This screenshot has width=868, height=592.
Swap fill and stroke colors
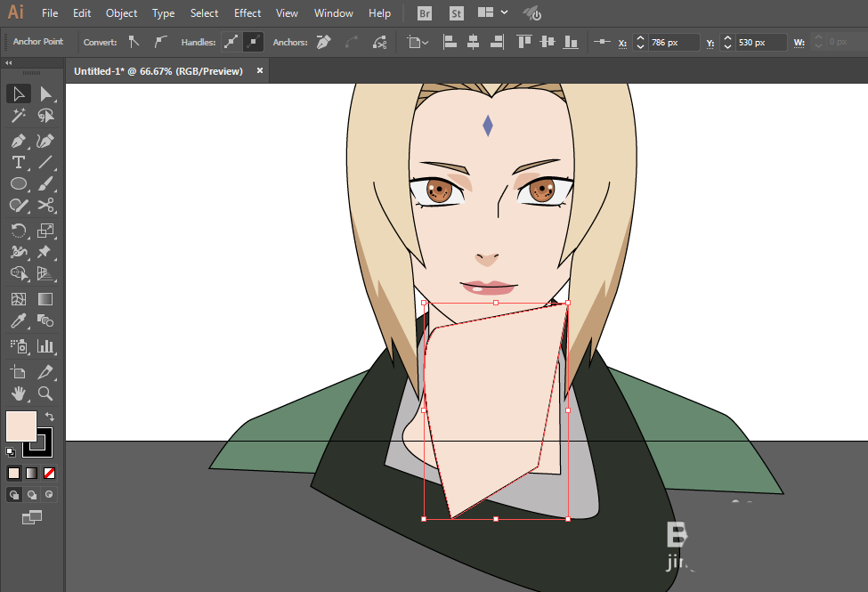pyautogui.click(x=50, y=417)
